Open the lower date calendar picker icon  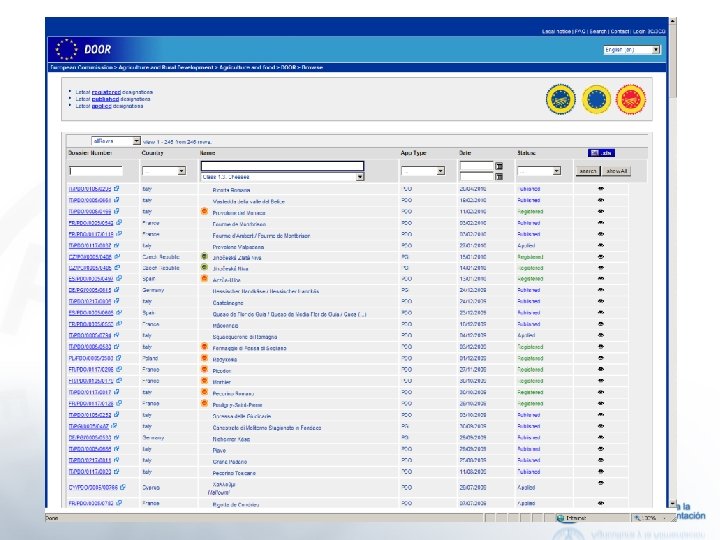499,176
